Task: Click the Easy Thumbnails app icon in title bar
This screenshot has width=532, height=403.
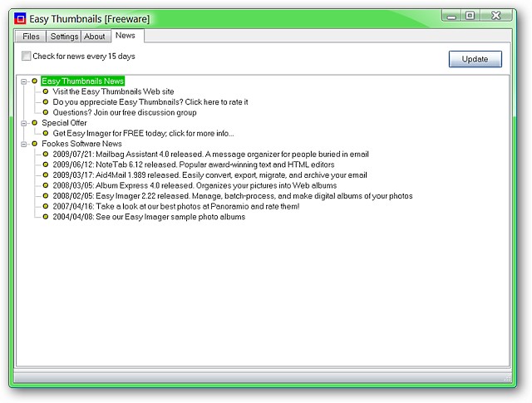Action: tap(20, 18)
